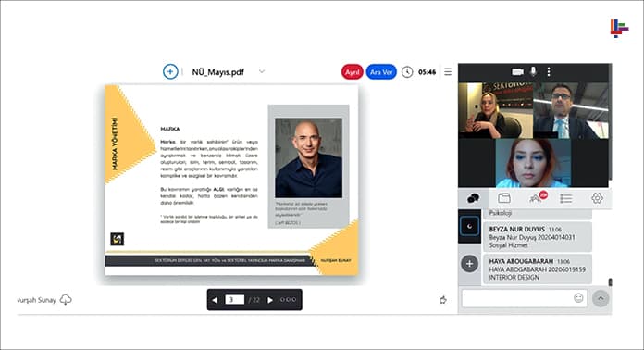Open video panel three-dot options
This screenshot has width=644, height=350.
tap(549, 72)
